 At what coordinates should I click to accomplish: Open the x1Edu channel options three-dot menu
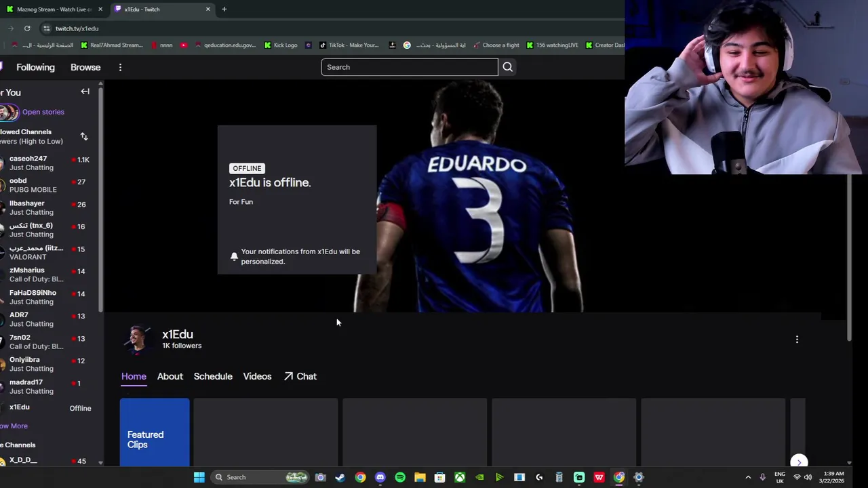click(797, 339)
